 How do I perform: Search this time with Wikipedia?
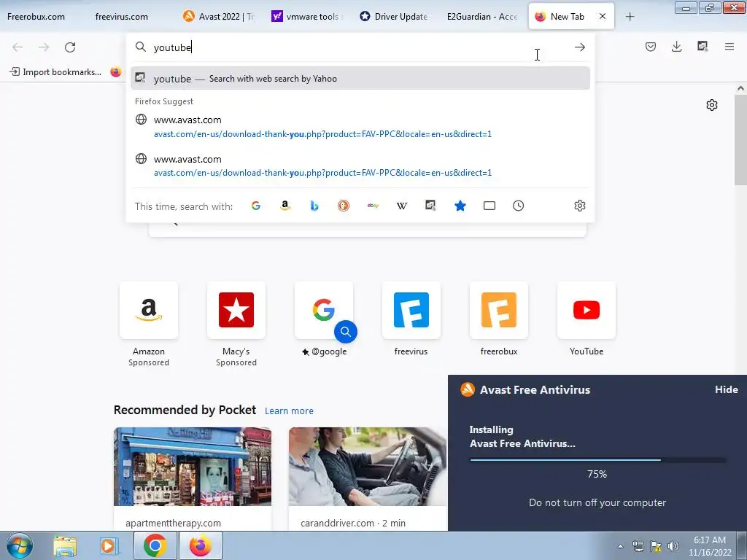coord(402,206)
